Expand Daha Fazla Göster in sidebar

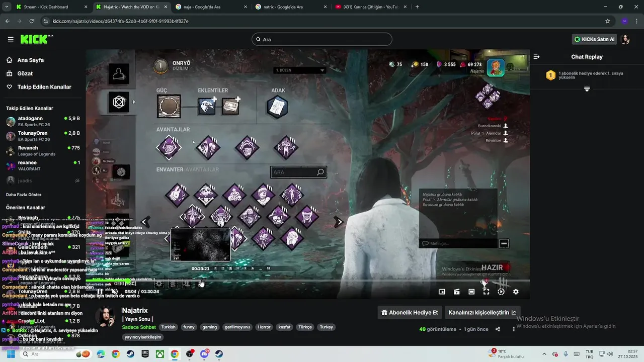(24, 195)
